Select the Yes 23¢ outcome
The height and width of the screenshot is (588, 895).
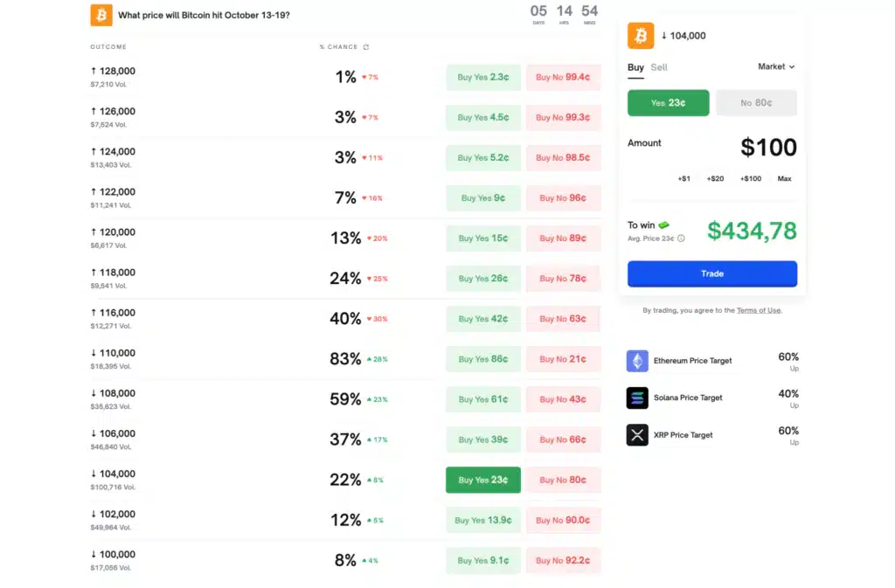(668, 102)
